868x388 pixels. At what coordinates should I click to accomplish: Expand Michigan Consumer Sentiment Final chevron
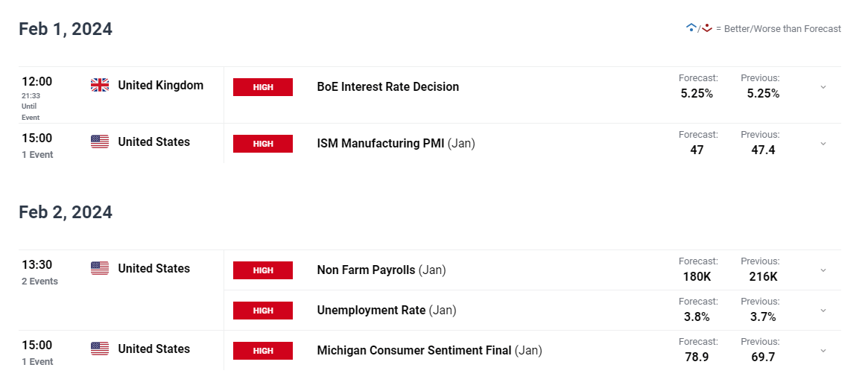[x=823, y=350]
